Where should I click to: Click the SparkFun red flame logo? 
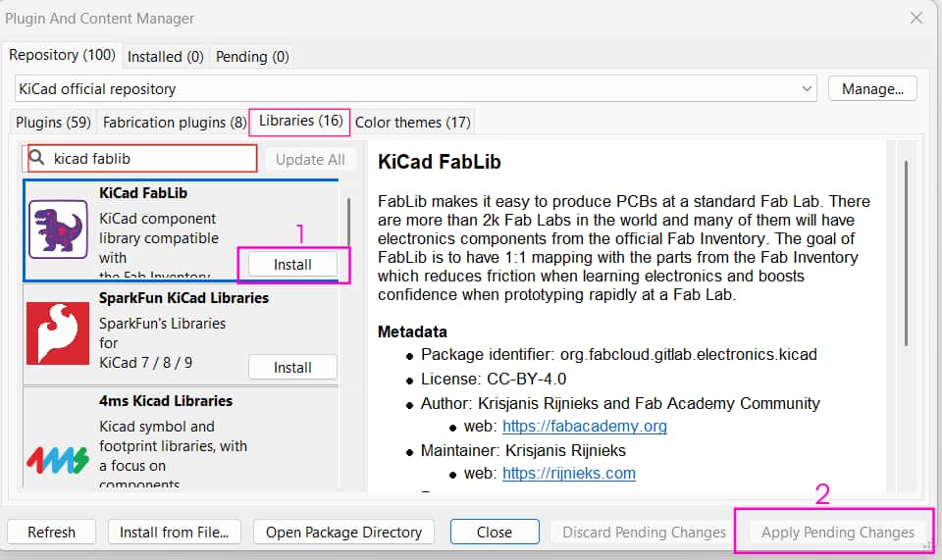(58, 332)
